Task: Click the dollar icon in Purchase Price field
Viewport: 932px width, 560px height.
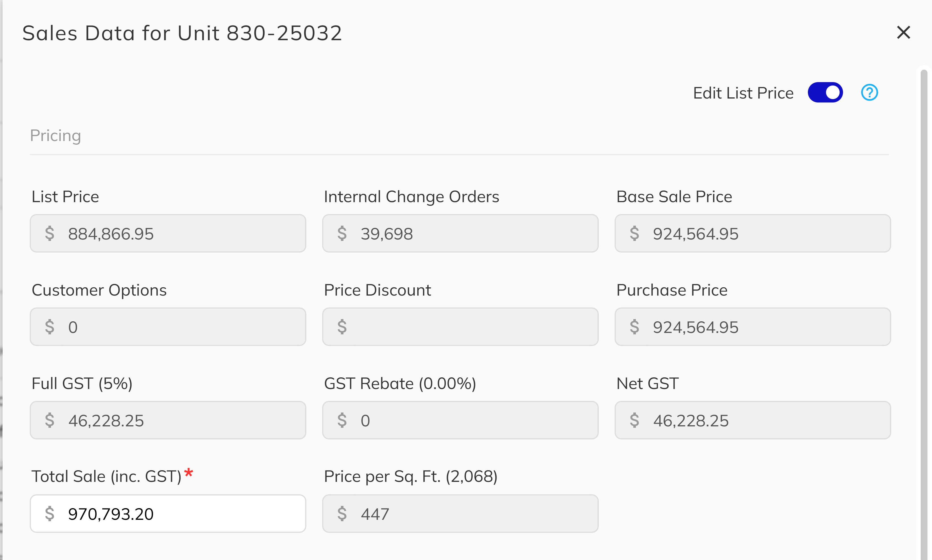Action: [x=635, y=327]
